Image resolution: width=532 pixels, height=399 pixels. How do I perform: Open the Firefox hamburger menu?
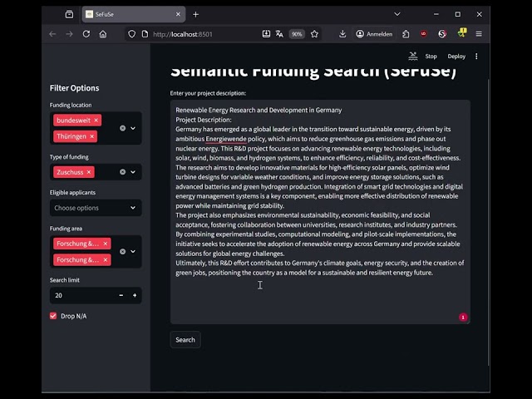point(479,34)
